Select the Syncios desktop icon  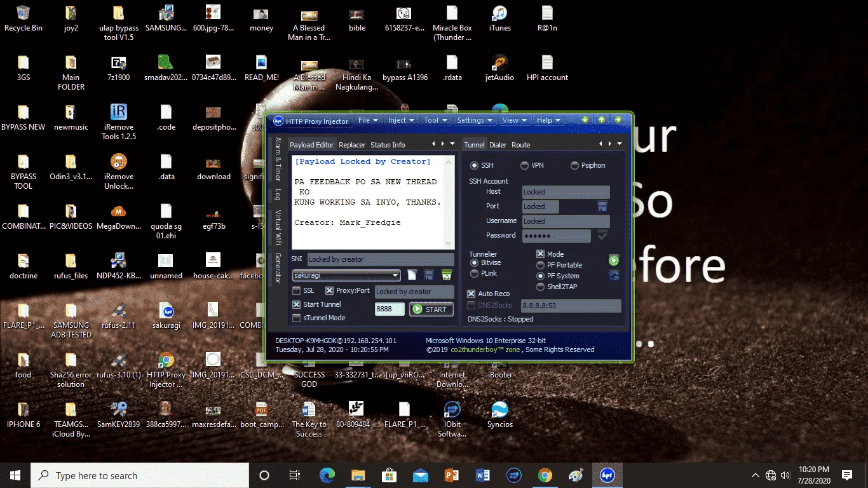(x=499, y=415)
